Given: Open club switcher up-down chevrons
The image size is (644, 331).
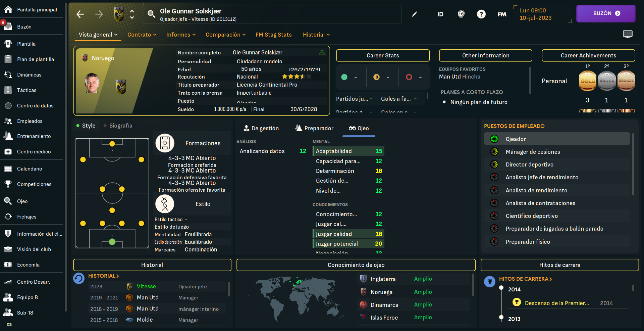Looking at the screenshot, I should pos(132,14).
